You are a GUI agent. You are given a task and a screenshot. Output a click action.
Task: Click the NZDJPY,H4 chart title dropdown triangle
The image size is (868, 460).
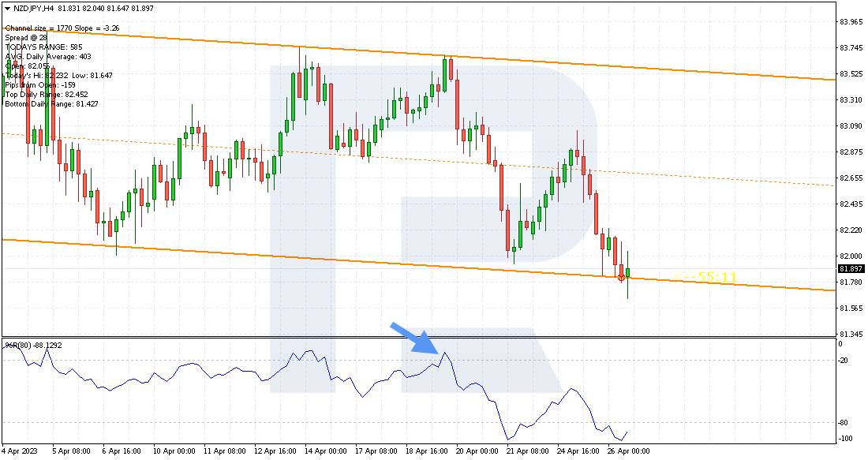[7, 9]
